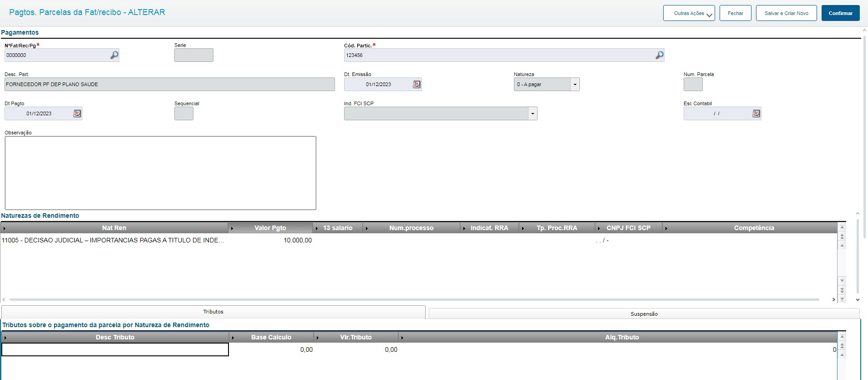This screenshot has height=380, width=868.
Task: Click Naturezas grid go-to-bottom arrow
Action: [842, 299]
